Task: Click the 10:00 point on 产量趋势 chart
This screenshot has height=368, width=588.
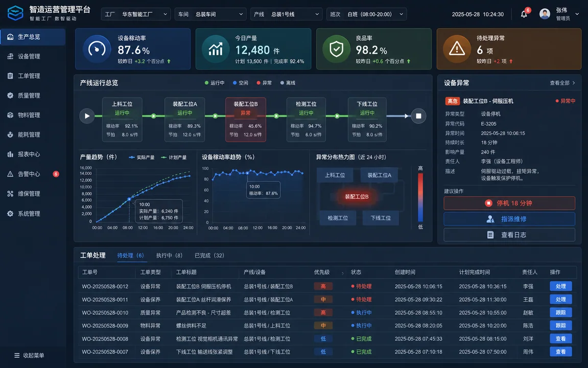Action: coord(129,199)
